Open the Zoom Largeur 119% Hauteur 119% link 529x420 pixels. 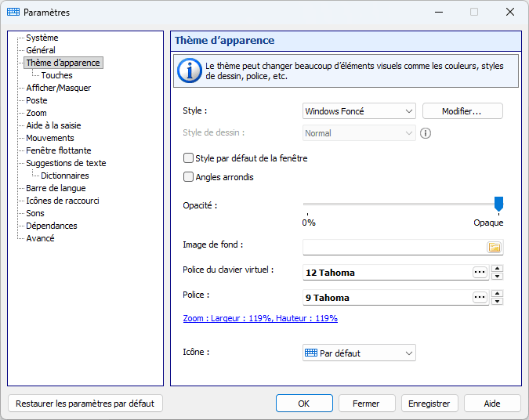[x=260, y=318]
